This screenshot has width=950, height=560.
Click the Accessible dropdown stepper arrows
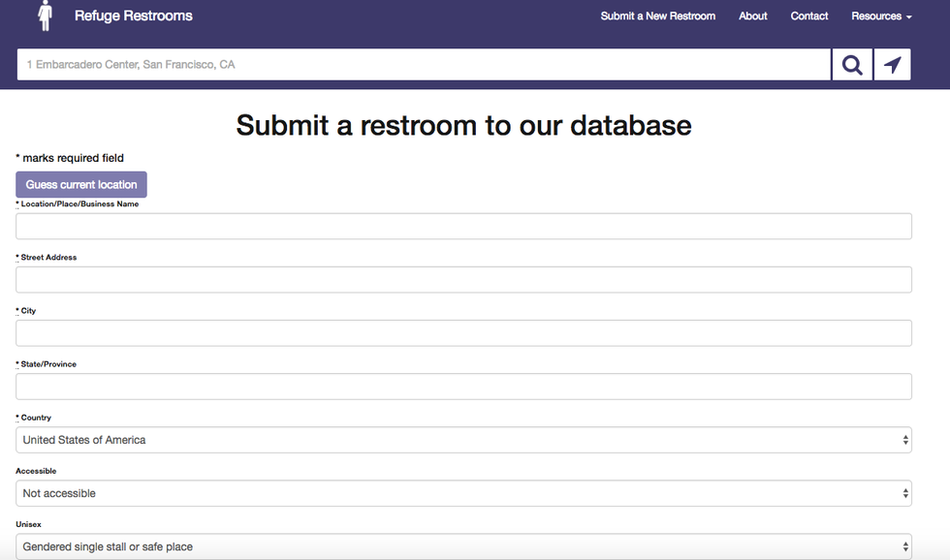(x=905, y=493)
